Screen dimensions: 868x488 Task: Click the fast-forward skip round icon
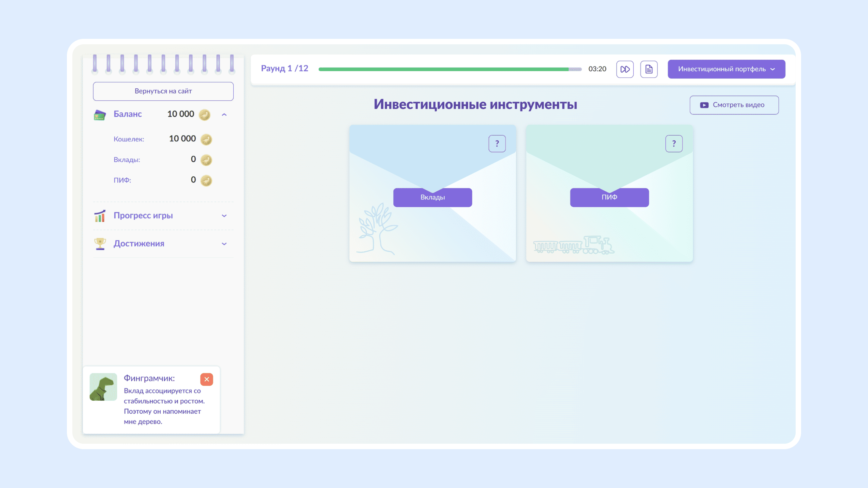coord(625,69)
